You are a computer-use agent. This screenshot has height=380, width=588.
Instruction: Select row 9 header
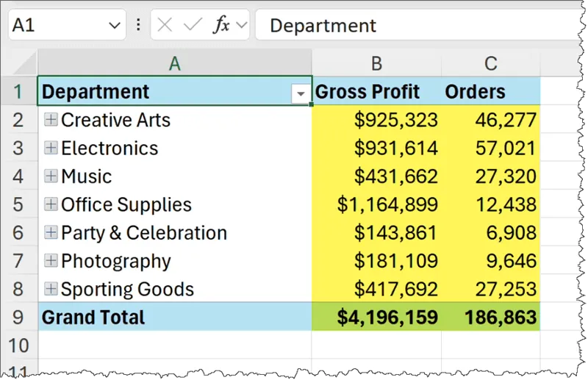[x=19, y=318]
